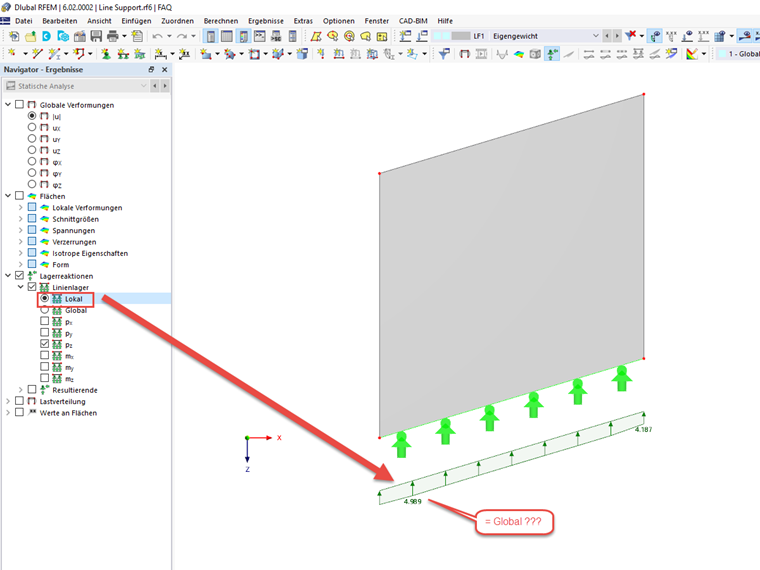The width and height of the screenshot is (760, 570).
Task: Expand the Resultierende node
Action: [20, 389]
